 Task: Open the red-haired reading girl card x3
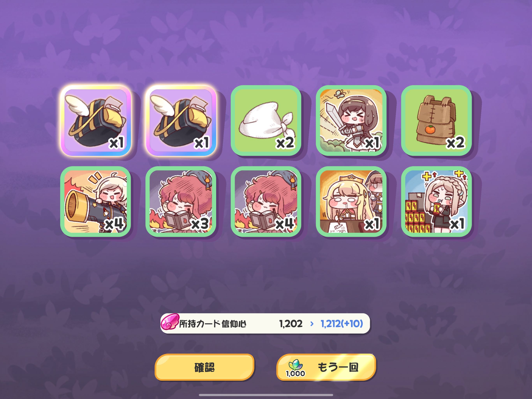[181, 202]
